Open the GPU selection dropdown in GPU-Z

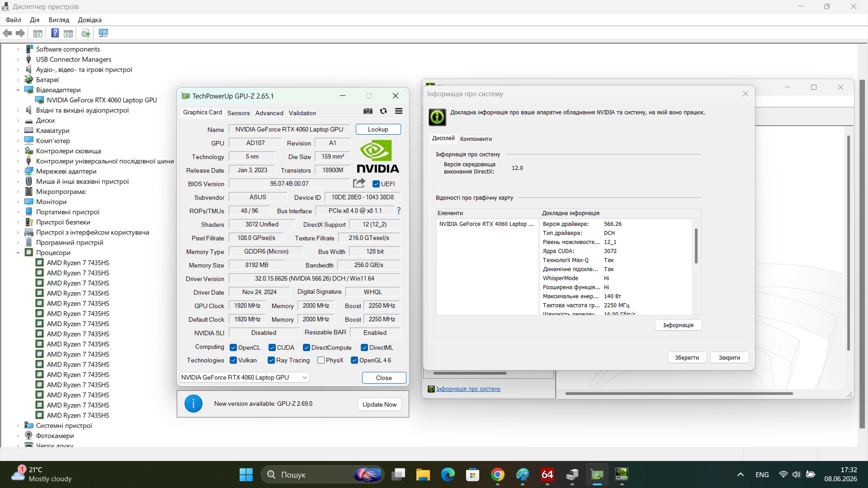pos(244,377)
